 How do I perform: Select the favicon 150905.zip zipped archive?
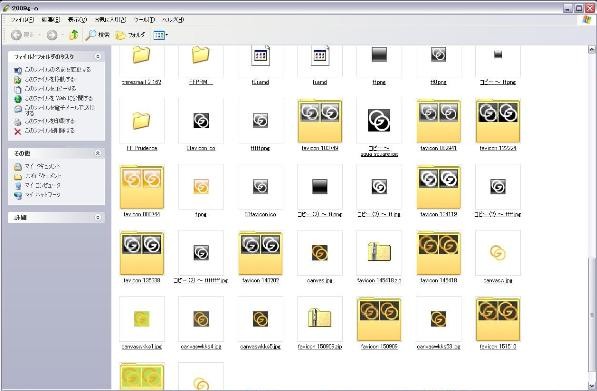319,319
